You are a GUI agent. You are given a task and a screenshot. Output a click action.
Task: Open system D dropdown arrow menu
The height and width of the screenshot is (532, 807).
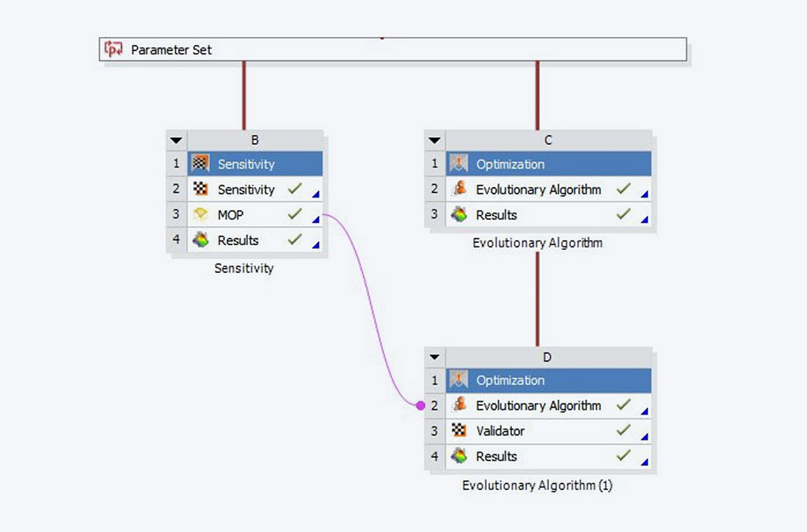pos(434,357)
